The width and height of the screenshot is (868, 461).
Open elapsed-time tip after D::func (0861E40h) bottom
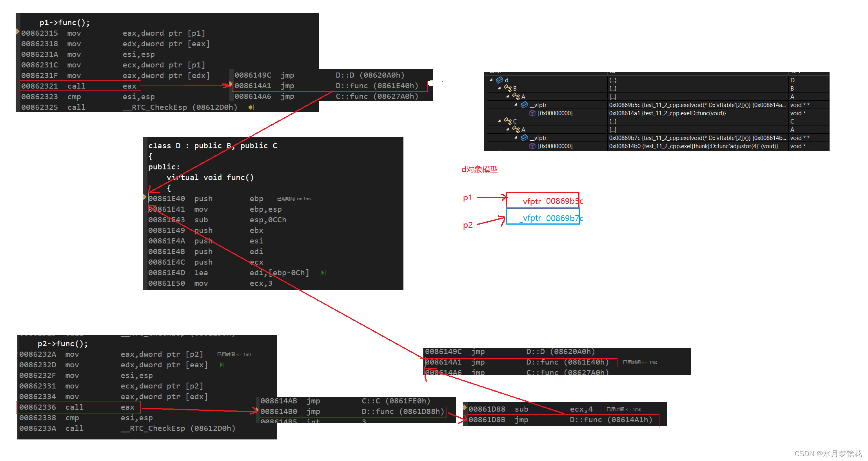point(640,362)
